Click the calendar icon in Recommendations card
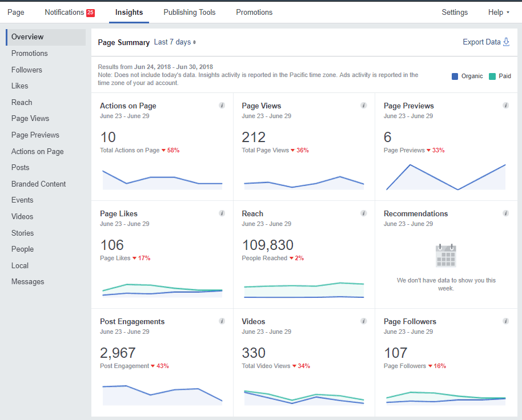 pos(445,255)
